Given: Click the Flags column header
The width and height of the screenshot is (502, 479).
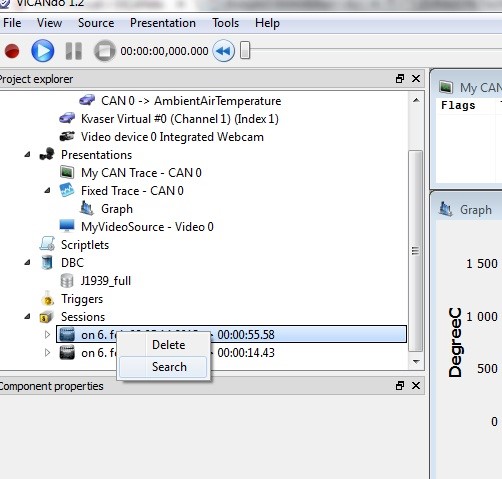Looking at the screenshot, I should (x=458, y=105).
